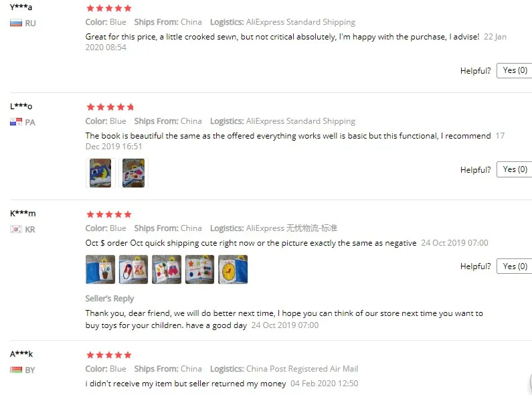
Task: Click the South Korea flag icon next to KR
Action: pos(16,230)
